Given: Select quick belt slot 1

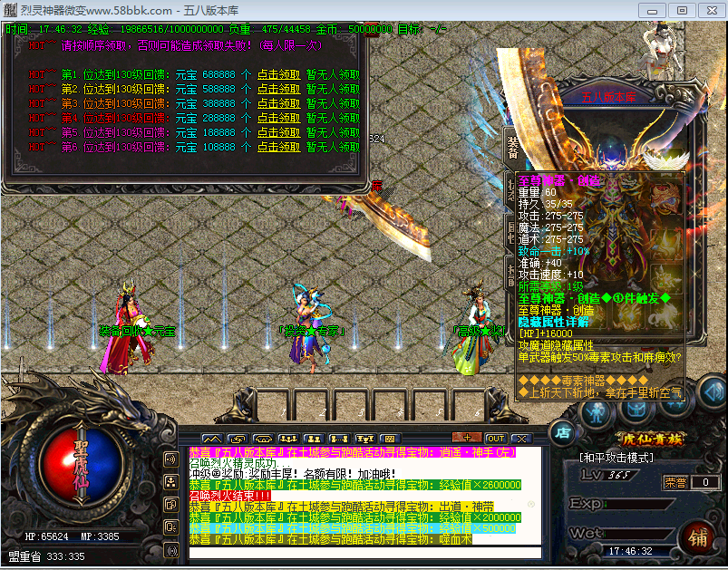Looking at the screenshot, I should coord(273,404).
